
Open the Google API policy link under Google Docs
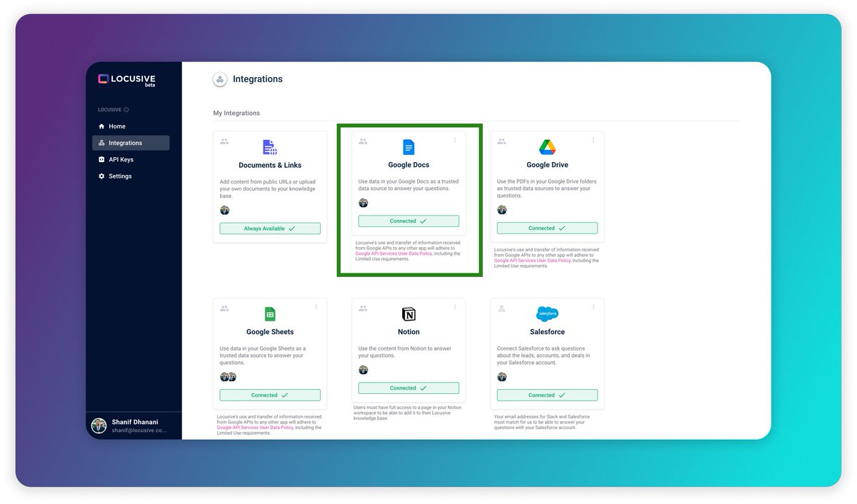tap(394, 253)
